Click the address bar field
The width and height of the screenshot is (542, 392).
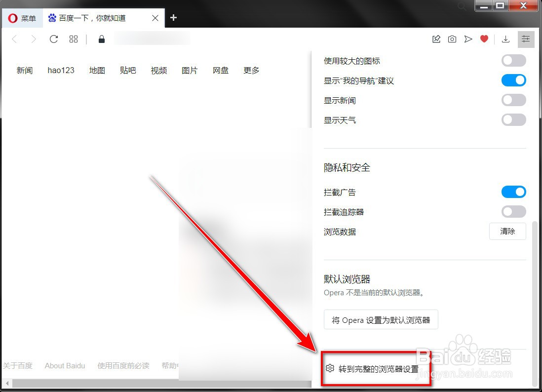tap(152, 39)
